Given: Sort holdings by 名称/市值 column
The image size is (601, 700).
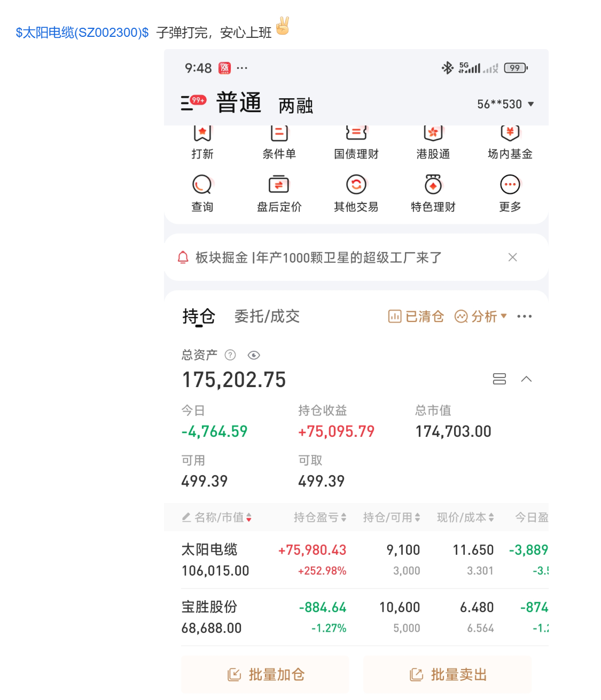Looking at the screenshot, I should [223, 517].
